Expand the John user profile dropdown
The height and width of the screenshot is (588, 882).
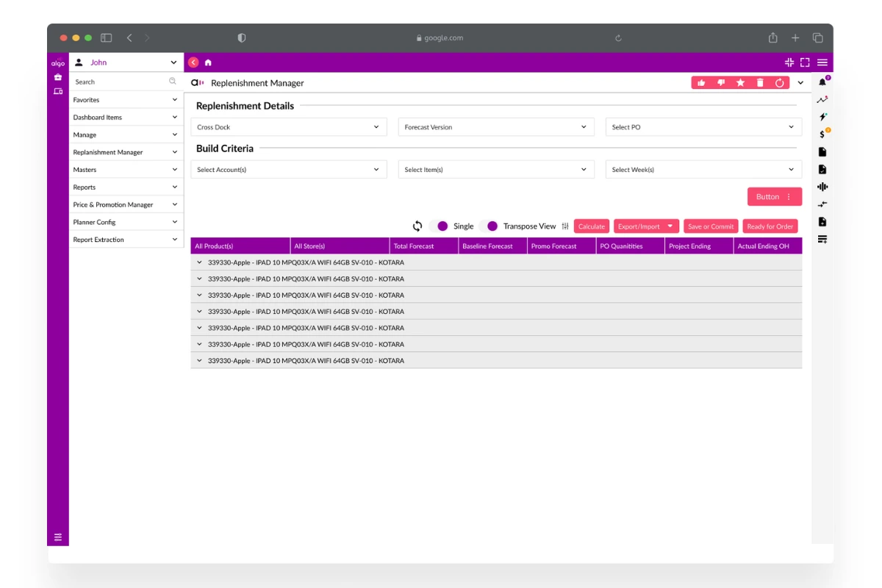click(x=173, y=62)
